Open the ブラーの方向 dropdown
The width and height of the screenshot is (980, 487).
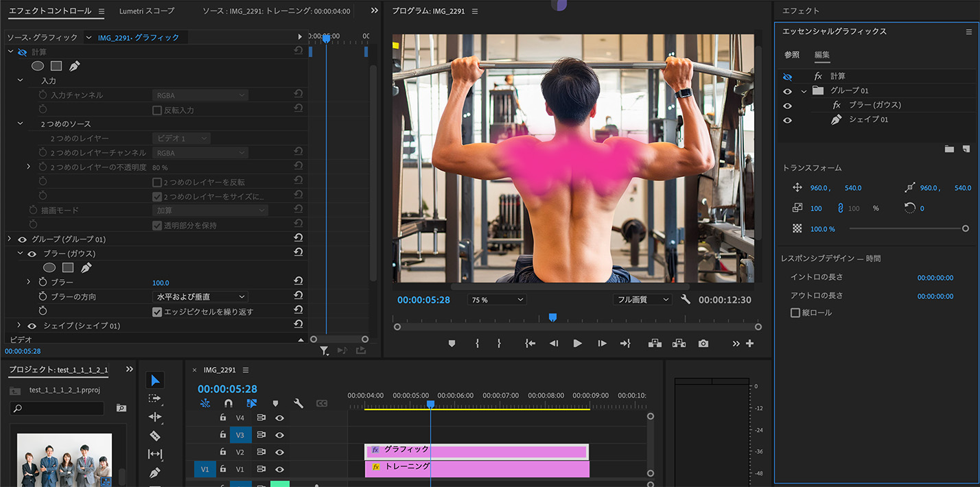(199, 296)
